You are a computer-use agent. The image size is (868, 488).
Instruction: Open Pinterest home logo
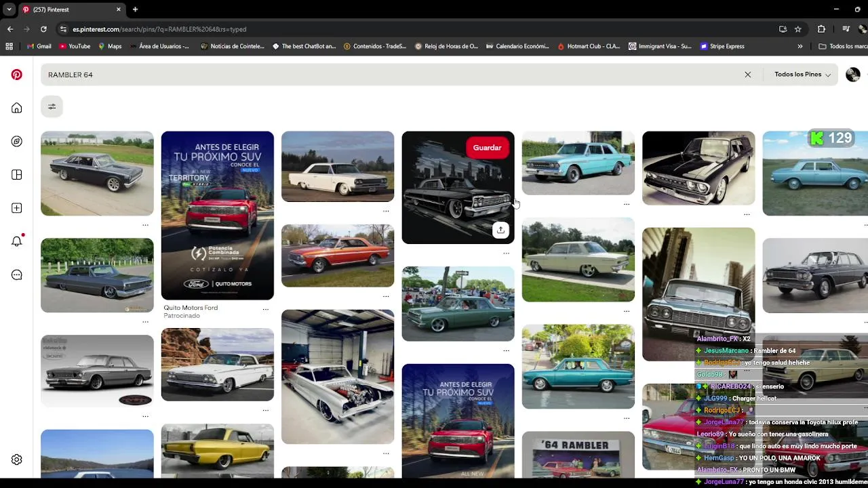pos(16,75)
